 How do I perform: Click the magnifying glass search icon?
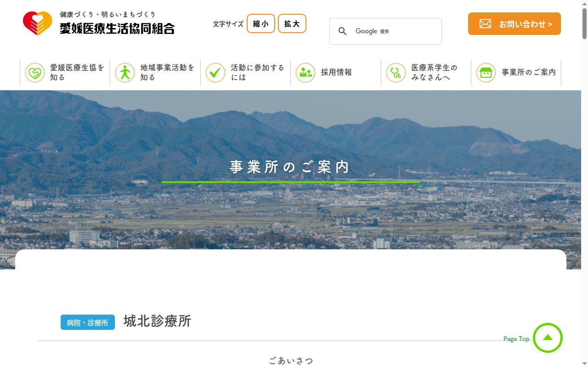pos(342,31)
